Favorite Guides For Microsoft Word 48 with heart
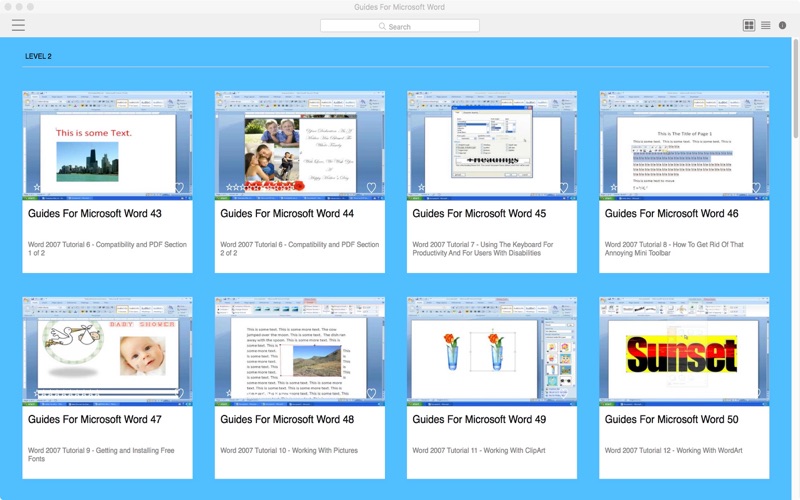This screenshot has width=800, height=500. (x=371, y=393)
